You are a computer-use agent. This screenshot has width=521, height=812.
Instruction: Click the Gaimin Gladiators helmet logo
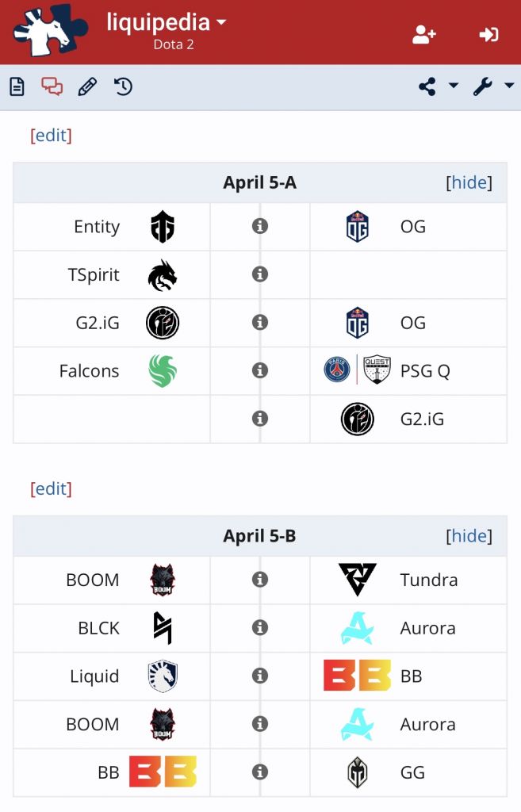pos(358,772)
